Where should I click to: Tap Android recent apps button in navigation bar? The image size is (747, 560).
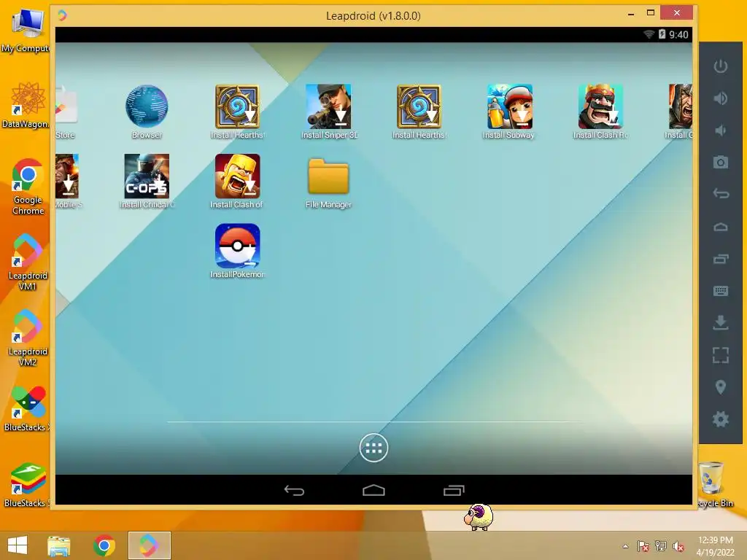click(454, 490)
